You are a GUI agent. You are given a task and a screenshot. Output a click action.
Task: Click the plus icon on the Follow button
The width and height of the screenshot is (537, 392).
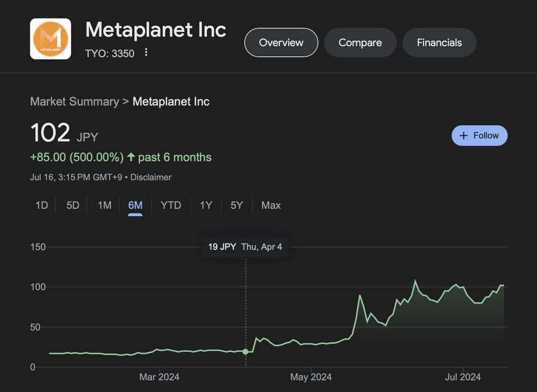tap(464, 135)
